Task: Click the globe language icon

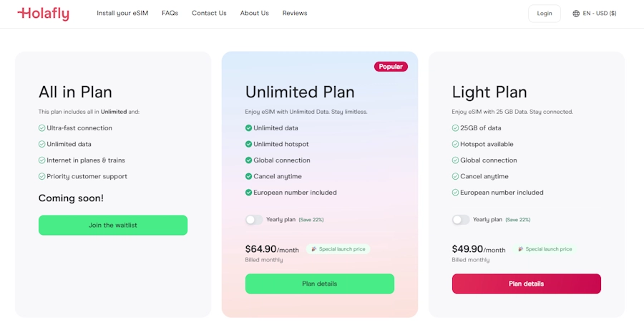Action: pyautogui.click(x=576, y=14)
